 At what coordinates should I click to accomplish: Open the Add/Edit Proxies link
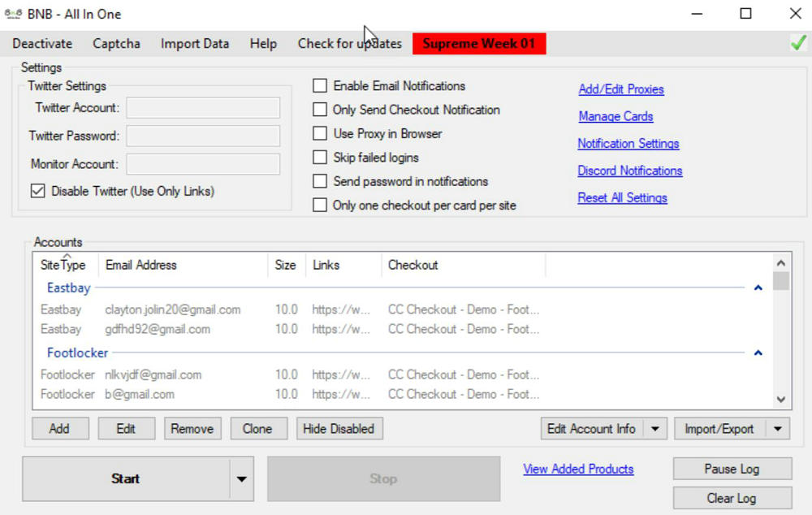pyautogui.click(x=621, y=89)
